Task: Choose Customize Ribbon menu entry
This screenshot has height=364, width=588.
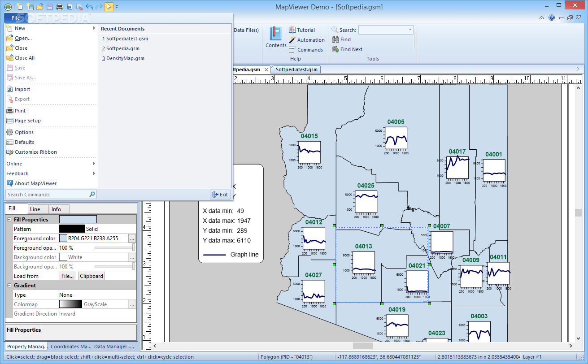Action: tap(51, 152)
